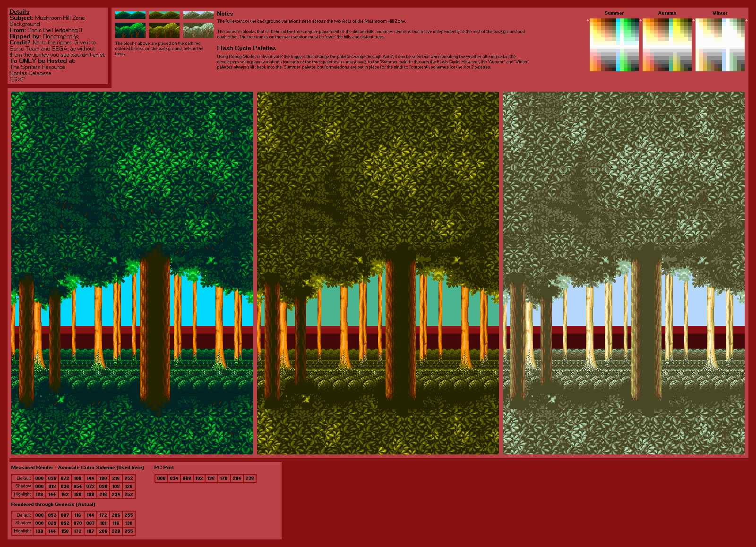
Task: Open the large green Summer forest background
Action: click(x=132, y=273)
